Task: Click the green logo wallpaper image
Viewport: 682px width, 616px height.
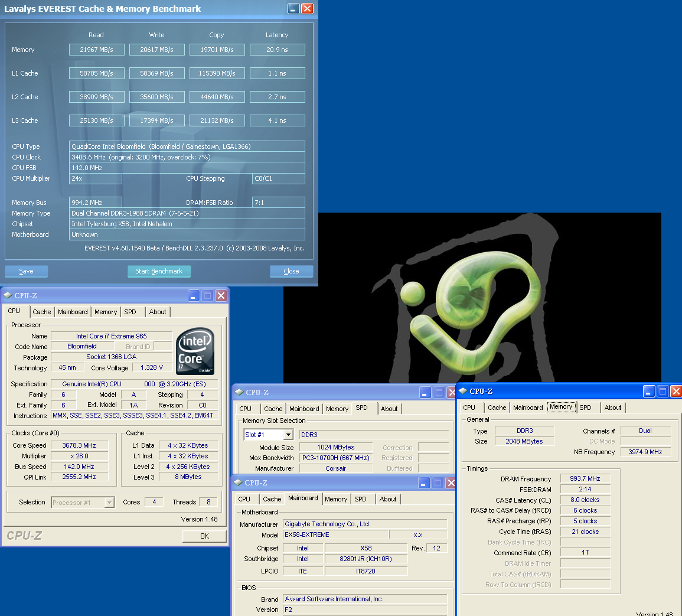Action: point(472,295)
